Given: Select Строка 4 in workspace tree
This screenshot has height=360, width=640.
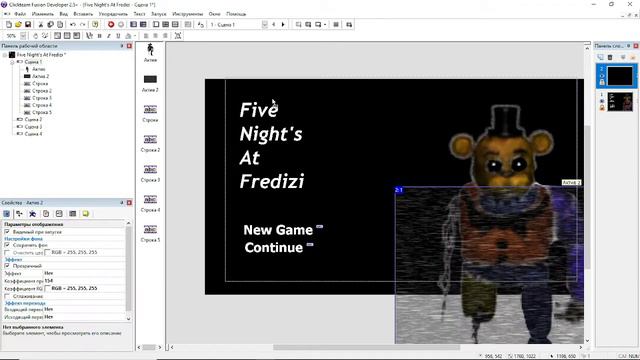Looking at the screenshot, I should tap(42, 105).
